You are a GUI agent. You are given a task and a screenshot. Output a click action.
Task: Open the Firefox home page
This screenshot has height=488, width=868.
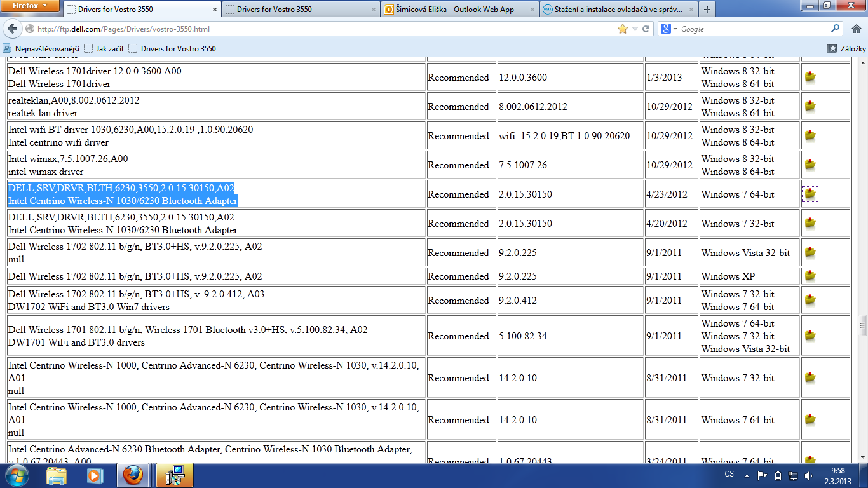pos(855,29)
